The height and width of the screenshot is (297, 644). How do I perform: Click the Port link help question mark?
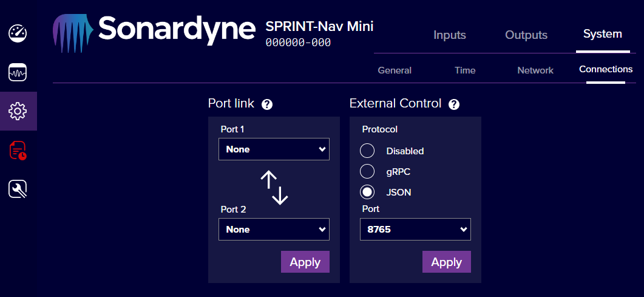267,104
